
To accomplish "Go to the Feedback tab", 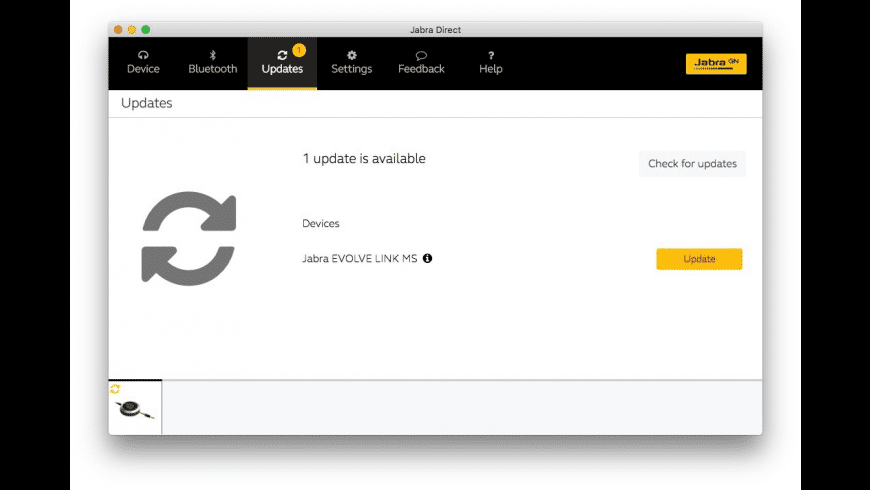I will 421,63.
